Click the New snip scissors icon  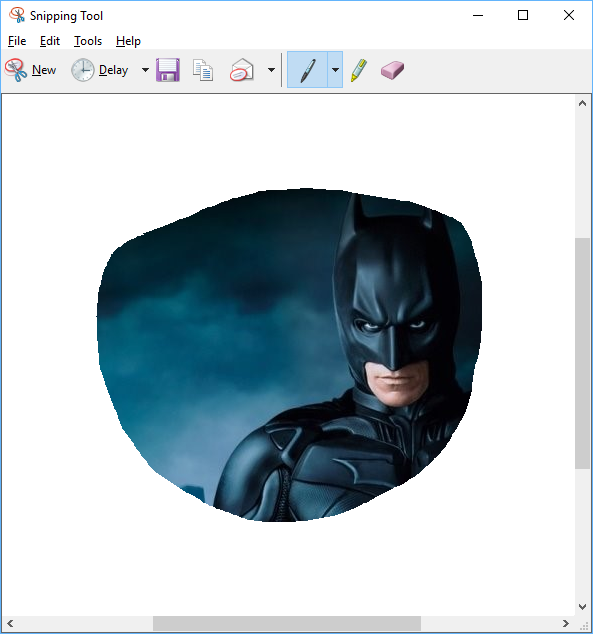(x=16, y=70)
